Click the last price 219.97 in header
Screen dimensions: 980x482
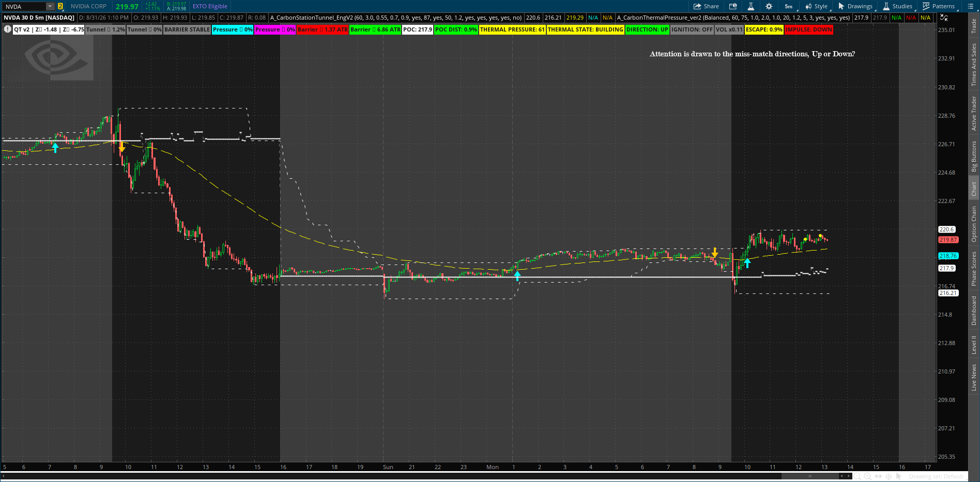[127, 7]
